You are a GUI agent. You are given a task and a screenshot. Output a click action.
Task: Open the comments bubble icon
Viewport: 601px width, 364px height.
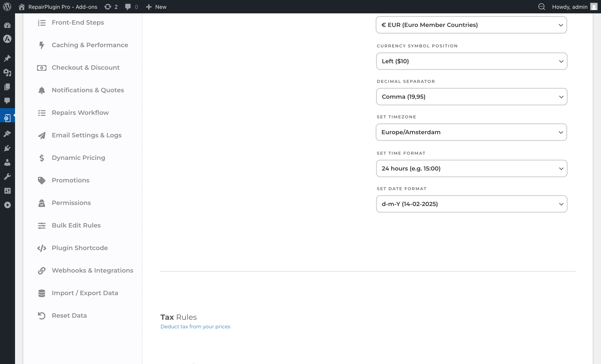coord(128,7)
